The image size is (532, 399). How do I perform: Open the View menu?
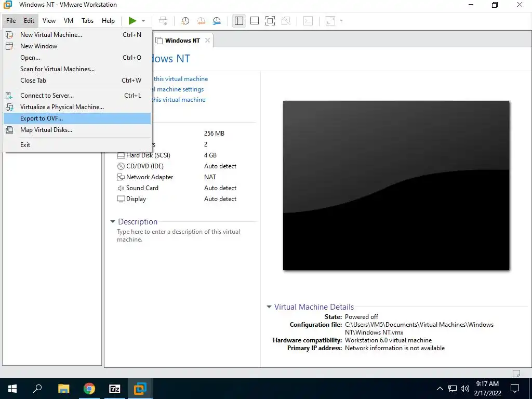(x=49, y=21)
